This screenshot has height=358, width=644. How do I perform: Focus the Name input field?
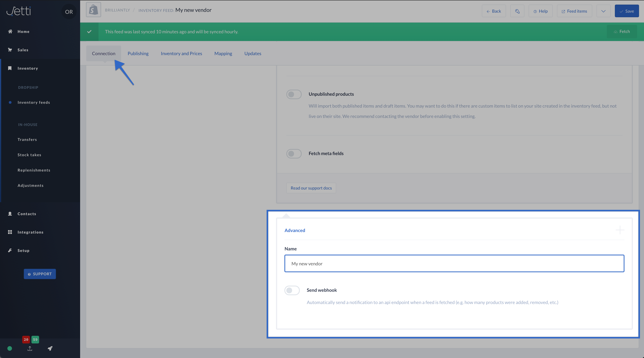[454, 263]
